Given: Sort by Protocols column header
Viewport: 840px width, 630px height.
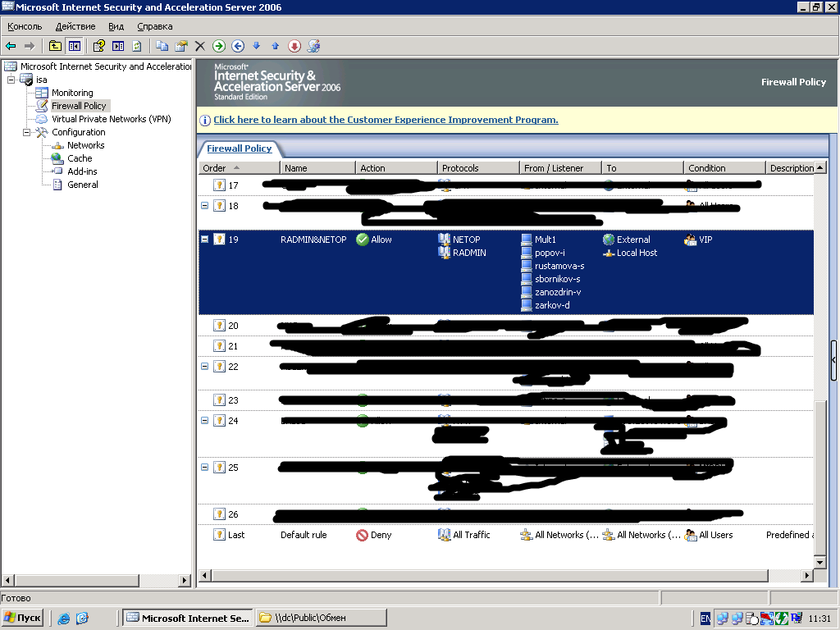Looking at the screenshot, I should click(479, 167).
